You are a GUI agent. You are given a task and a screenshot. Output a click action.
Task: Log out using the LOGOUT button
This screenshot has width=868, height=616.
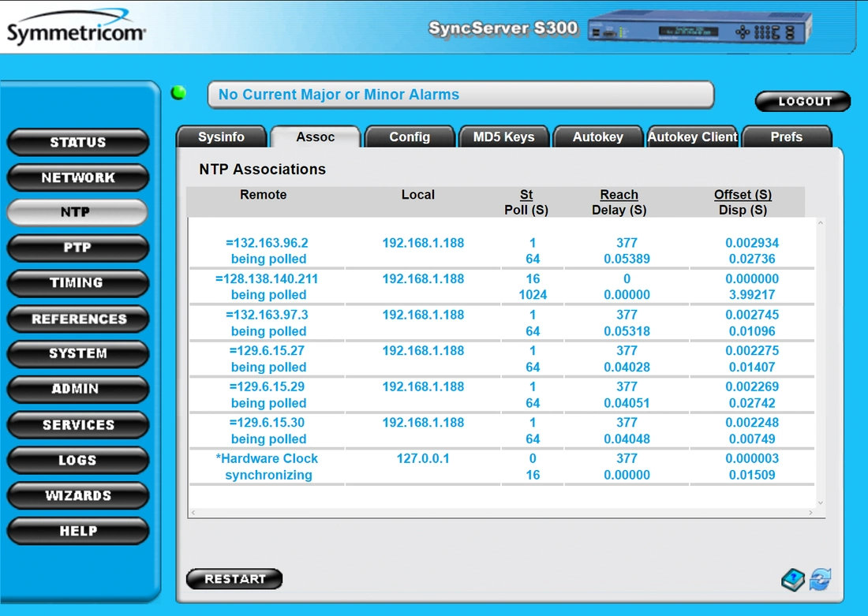(803, 101)
